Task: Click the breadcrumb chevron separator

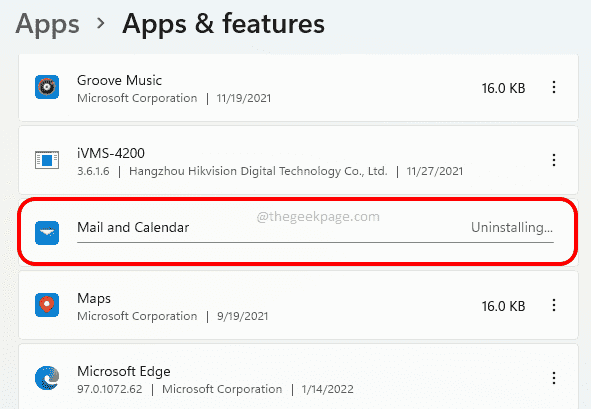Action: click(x=100, y=24)
